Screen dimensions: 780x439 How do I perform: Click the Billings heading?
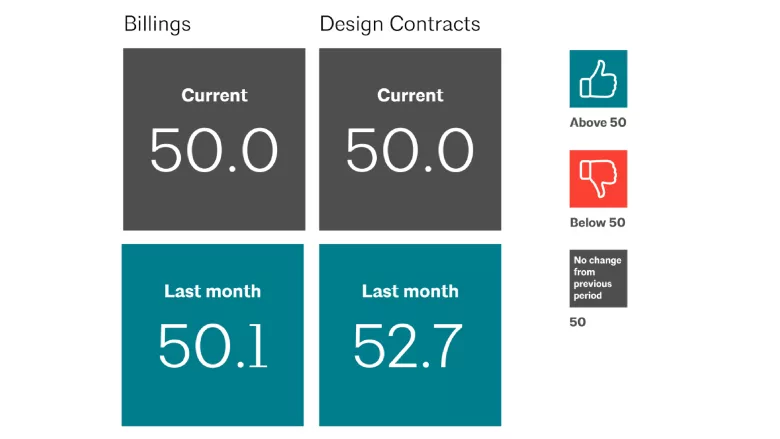tap(157, 24)
